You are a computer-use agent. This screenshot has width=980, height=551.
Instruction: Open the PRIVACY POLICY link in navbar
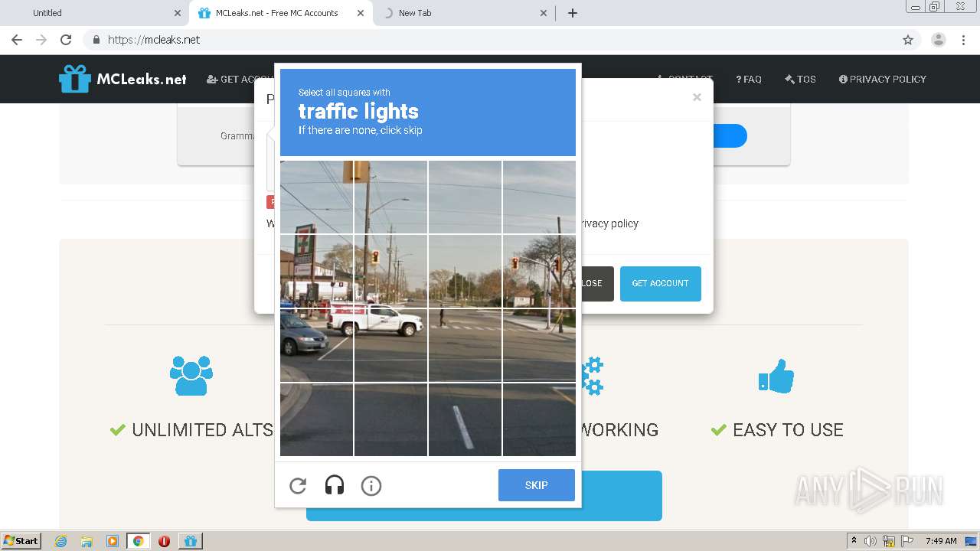[882, 79]
